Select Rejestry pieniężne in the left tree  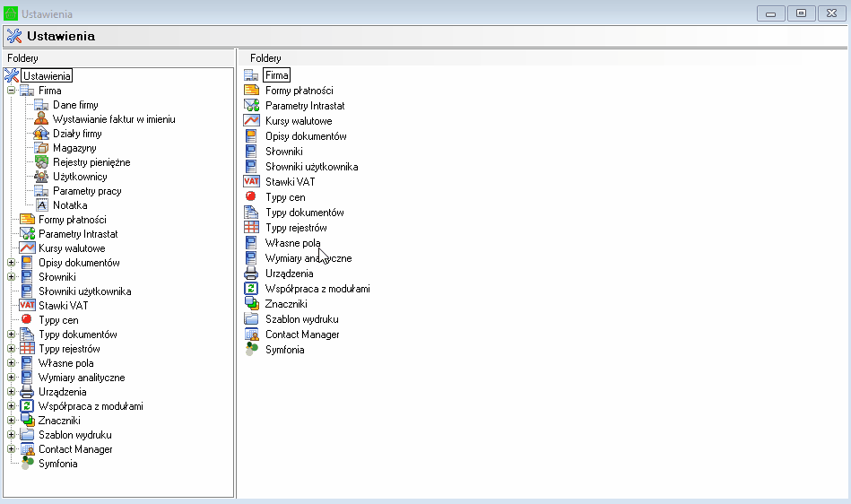(x=91, y=162)
